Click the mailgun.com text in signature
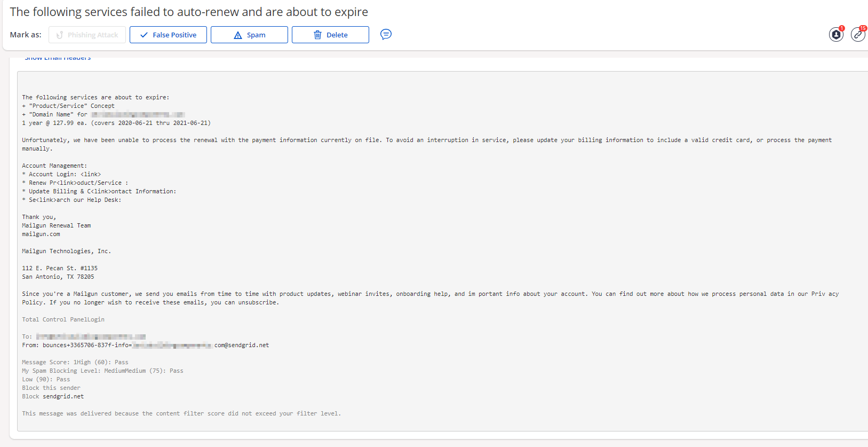 [x=41, y=234]
